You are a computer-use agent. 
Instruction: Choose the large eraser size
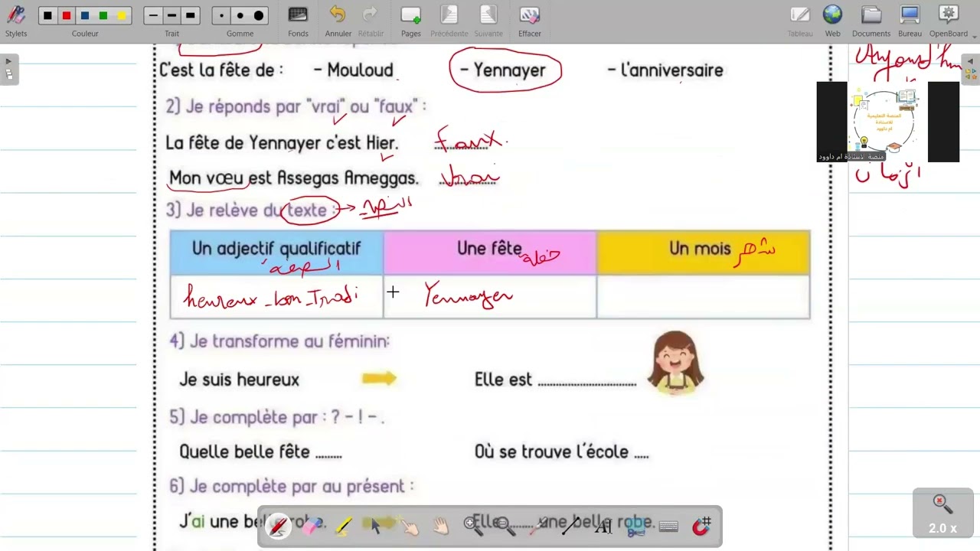259,15
